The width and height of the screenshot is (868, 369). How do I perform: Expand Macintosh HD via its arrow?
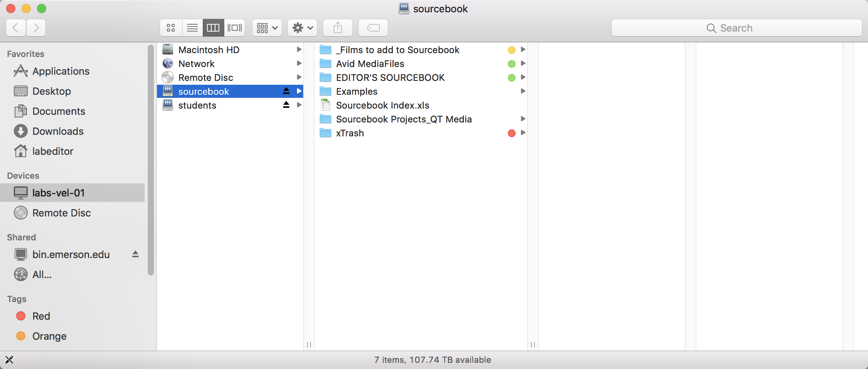pyautogui.click(x=299, y=49)
